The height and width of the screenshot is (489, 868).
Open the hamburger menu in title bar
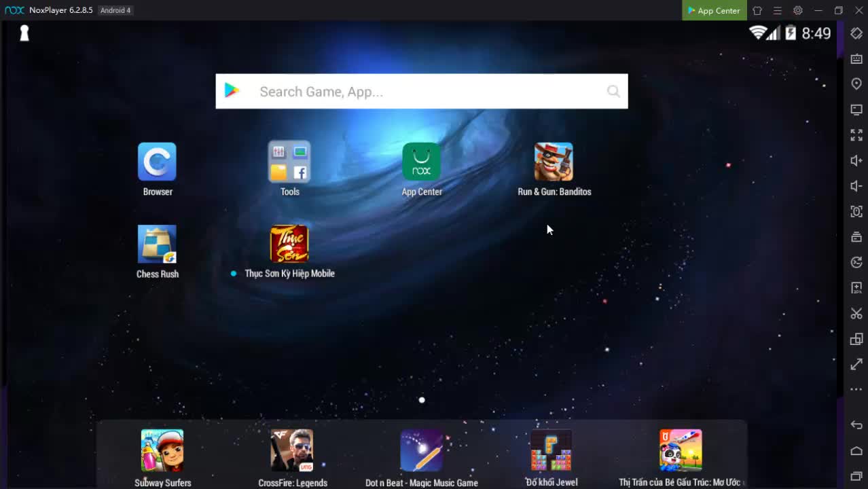click(778, 10)
